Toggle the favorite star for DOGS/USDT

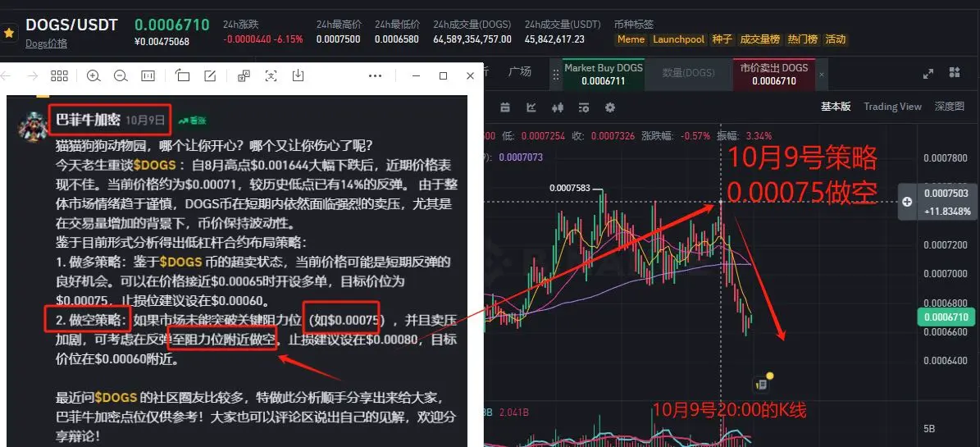point(9,33)
